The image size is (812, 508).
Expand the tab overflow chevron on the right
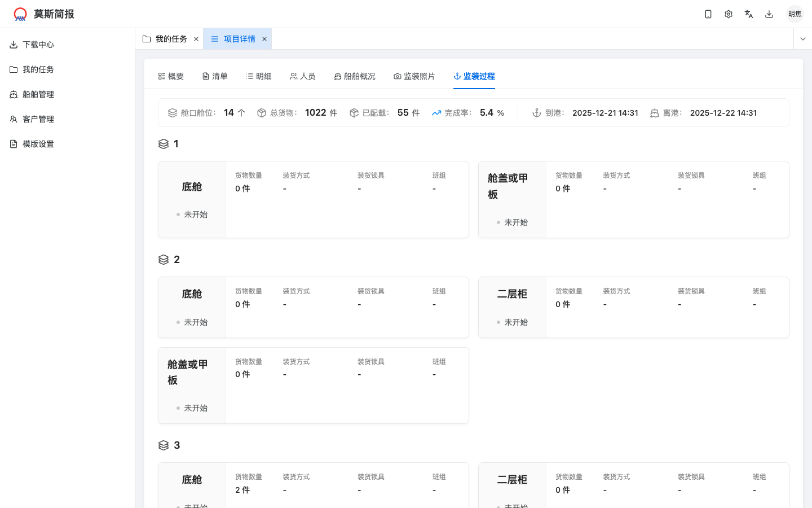(802, 38)
